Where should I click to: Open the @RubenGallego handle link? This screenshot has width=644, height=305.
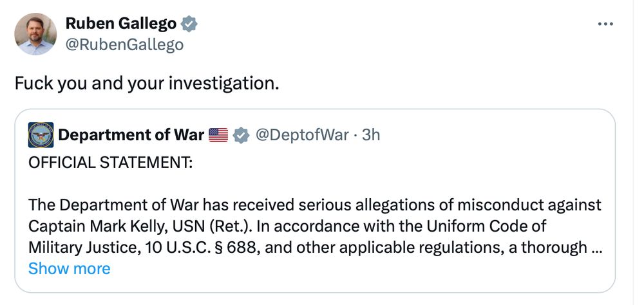pyautogui.click(x=124, y=44)
